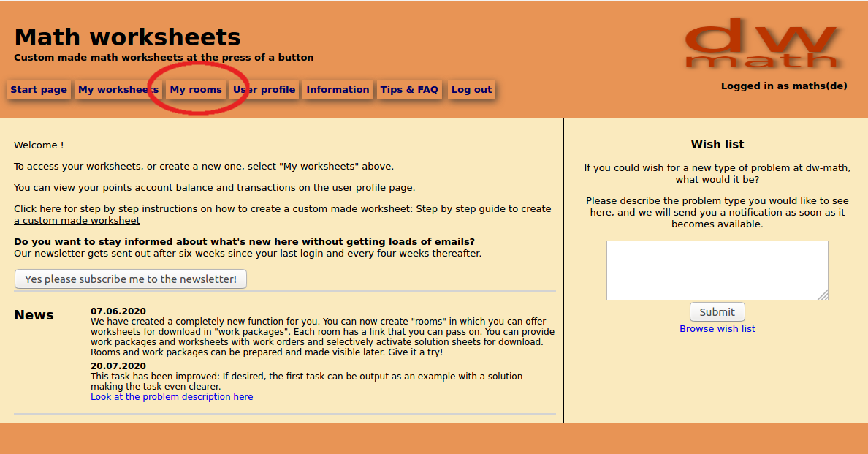
Task: Open step by step guide link
Action: click(282, 214)
